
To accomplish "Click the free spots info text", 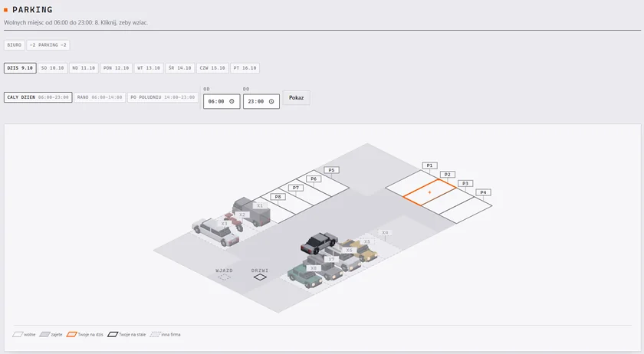I will click(x=76, y=22).
